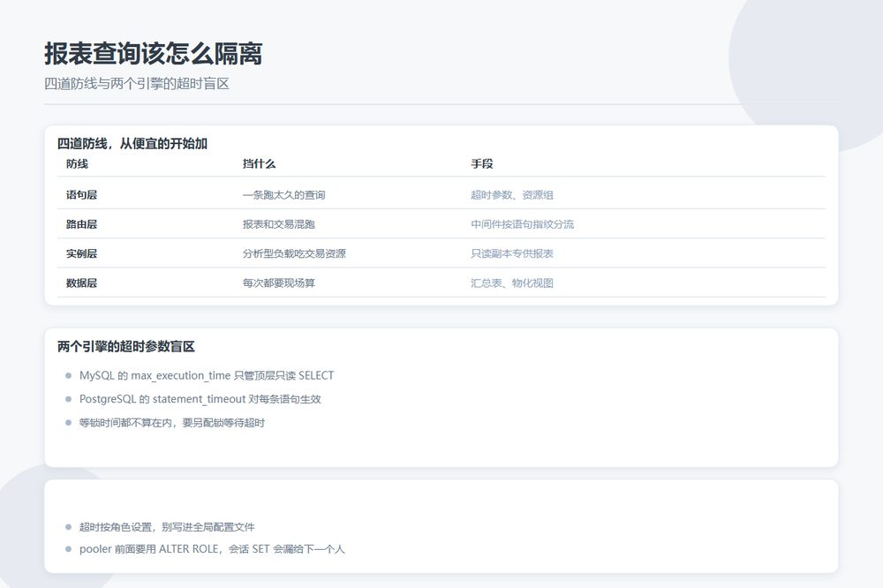
Task: Select the cell 超时参数、资源组
Action: pyautogui.click(x=512, y=195)
